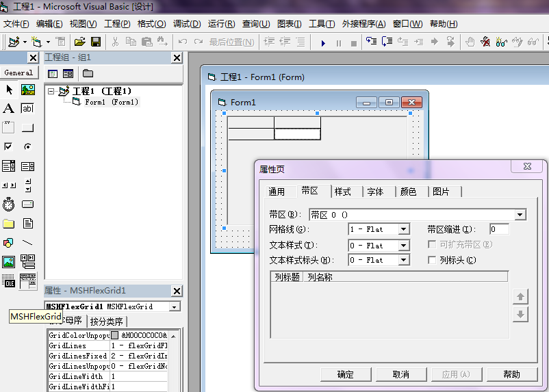The width and height of the screenshot is (549, 392).
Task: Open the 文件(F) menu
Action: click(x=16, y=24)
